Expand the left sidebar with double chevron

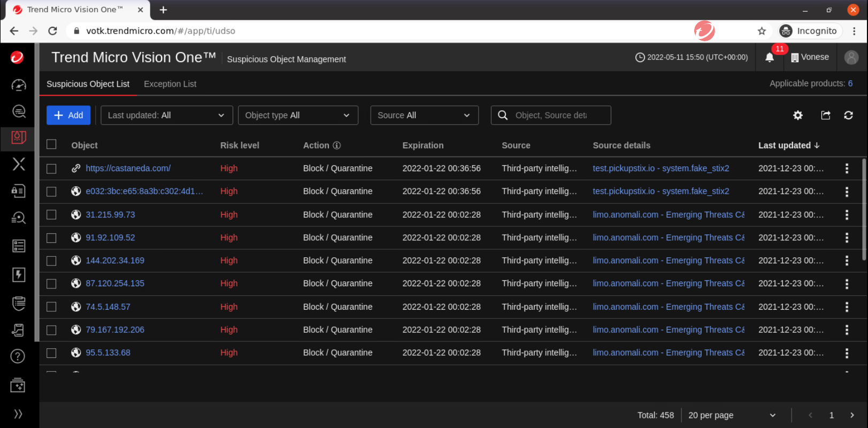tap(18, 414)
